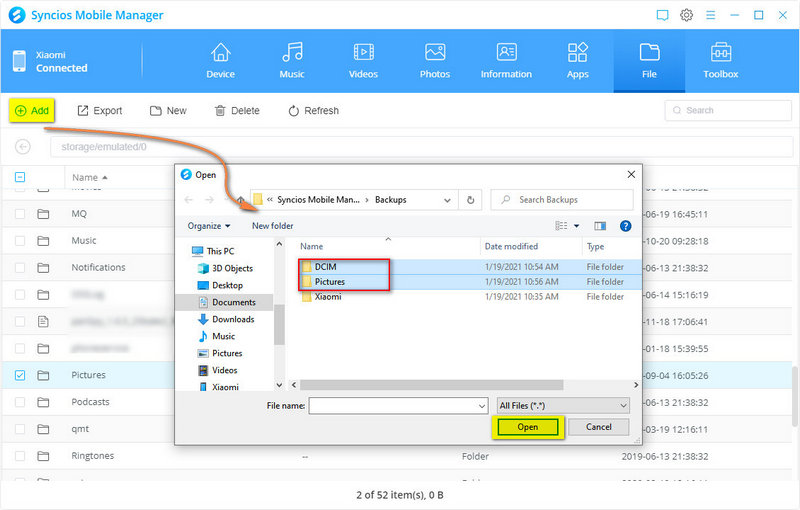Click the Search Backups field
Image resolution: width=800 pixels, height=510 pixels.
pos(561,200)
